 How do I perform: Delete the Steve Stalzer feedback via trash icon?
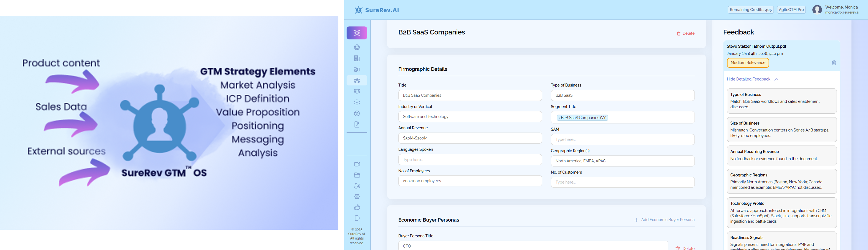pyautogui.click(x=834, y=63)
